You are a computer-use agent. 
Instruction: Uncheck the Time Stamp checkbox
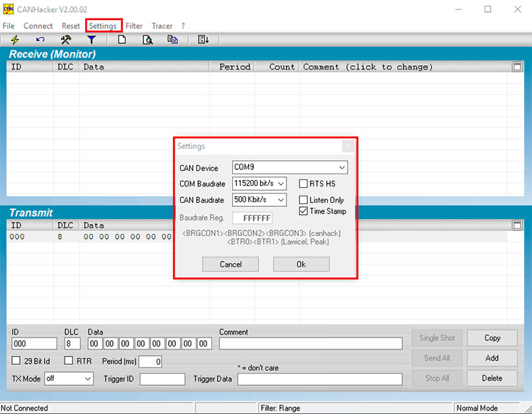click(304, 211)
